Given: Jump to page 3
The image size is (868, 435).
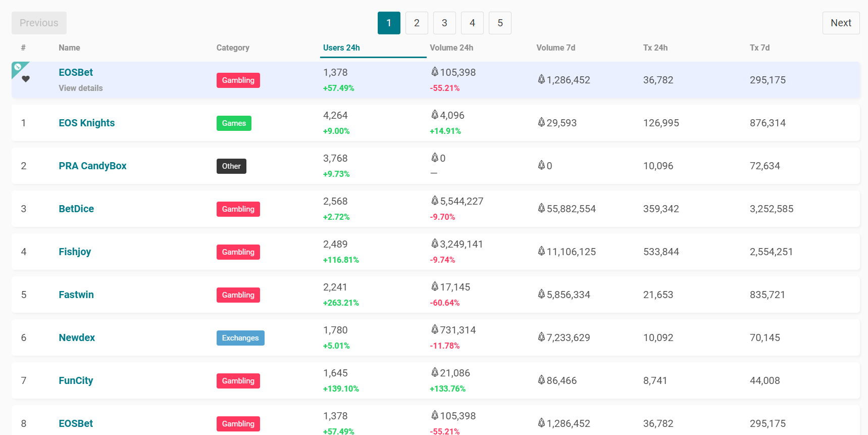Looking at the screenshot, I should 444,23.
